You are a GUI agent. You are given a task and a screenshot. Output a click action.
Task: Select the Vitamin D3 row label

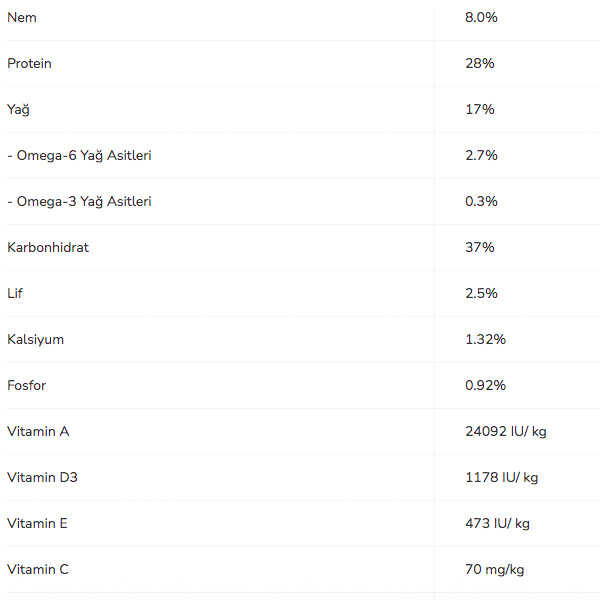[x=42, y=478]
